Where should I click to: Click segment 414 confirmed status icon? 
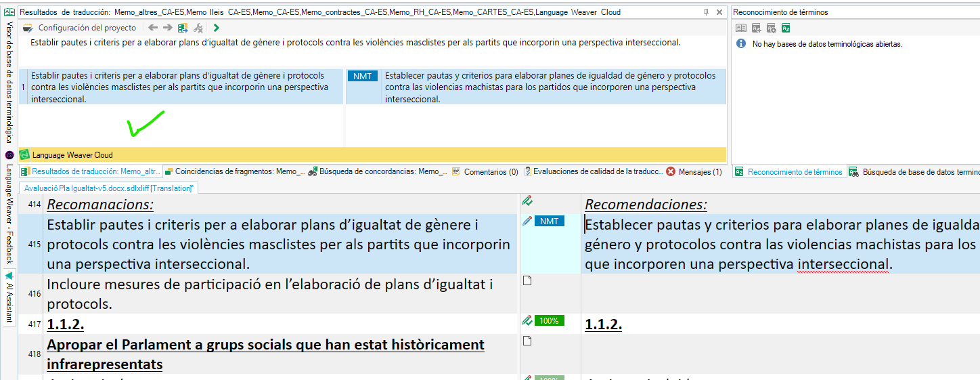point(527,200)
